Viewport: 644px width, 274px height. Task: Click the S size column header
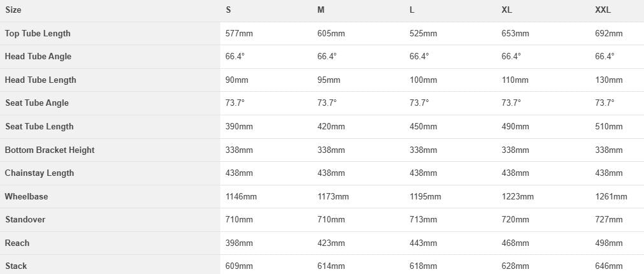229,10
